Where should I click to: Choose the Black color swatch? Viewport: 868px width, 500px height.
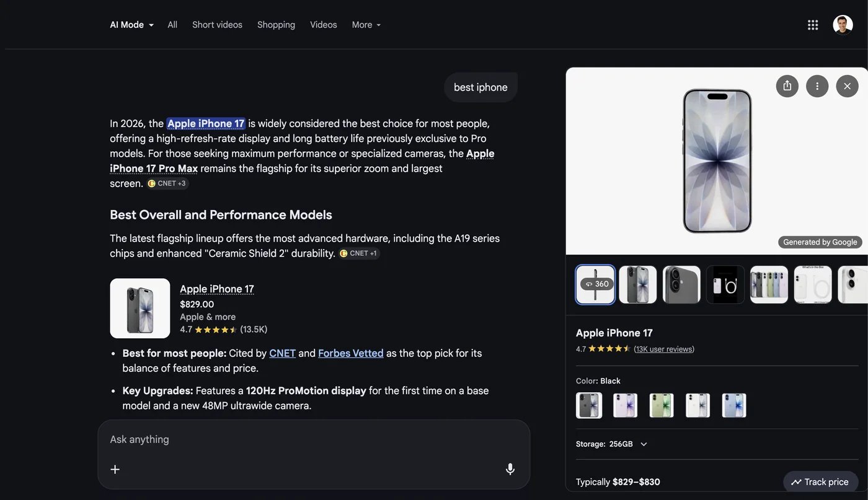[589, 405]
